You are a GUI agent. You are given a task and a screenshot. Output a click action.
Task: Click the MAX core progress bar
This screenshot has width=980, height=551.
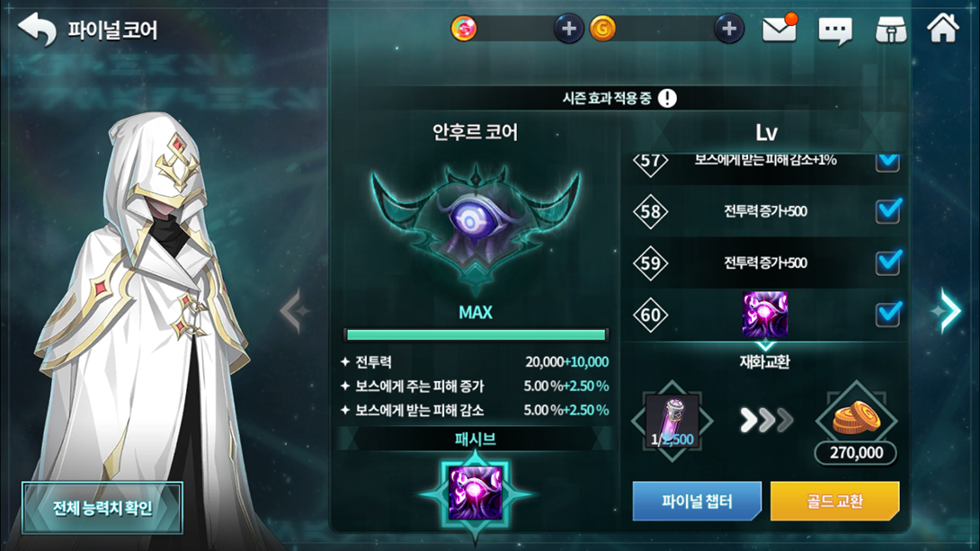(x=476, y=335)
